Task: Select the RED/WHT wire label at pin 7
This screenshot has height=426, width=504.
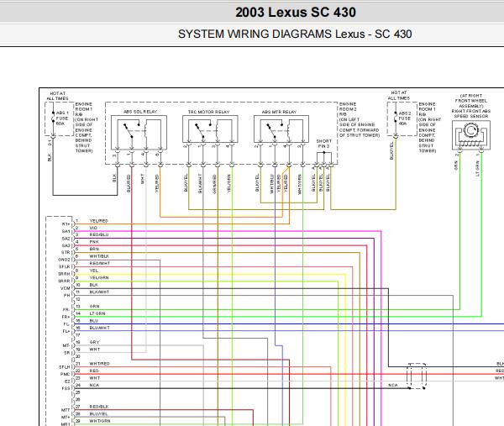Action: pos(100,263)
